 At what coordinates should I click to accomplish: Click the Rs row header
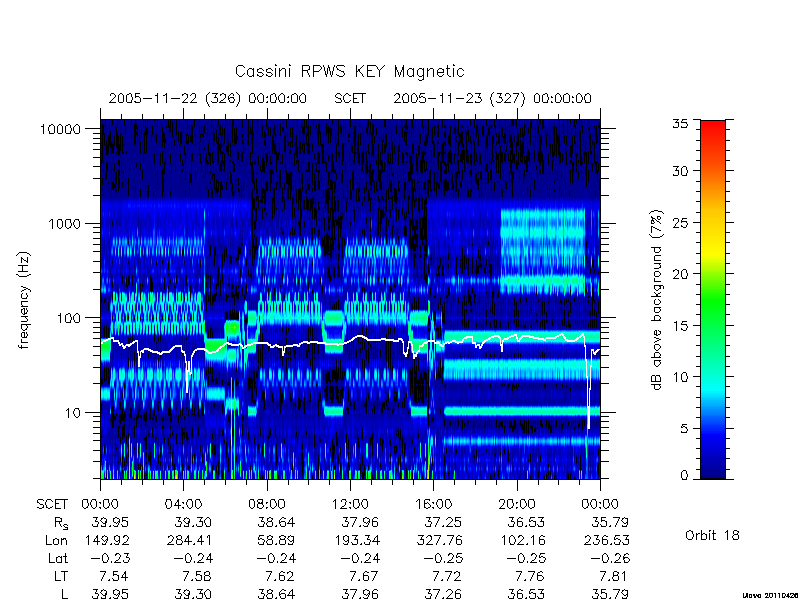(61, 523)
